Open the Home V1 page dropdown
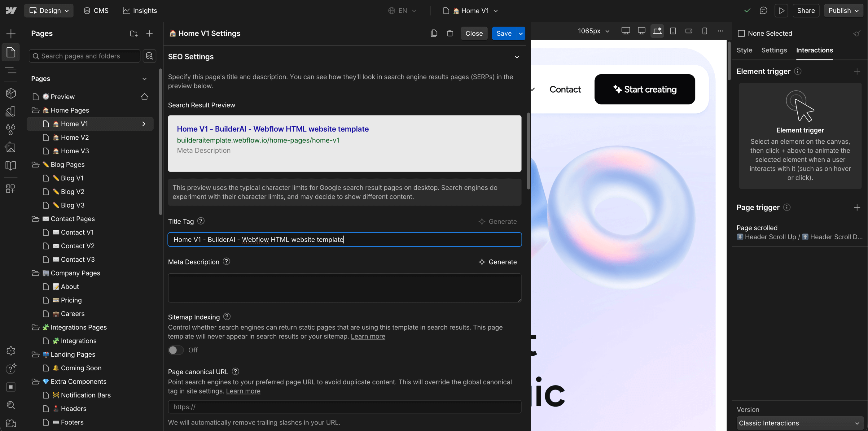Screen dimensions: 868x431 coord(470,11)
